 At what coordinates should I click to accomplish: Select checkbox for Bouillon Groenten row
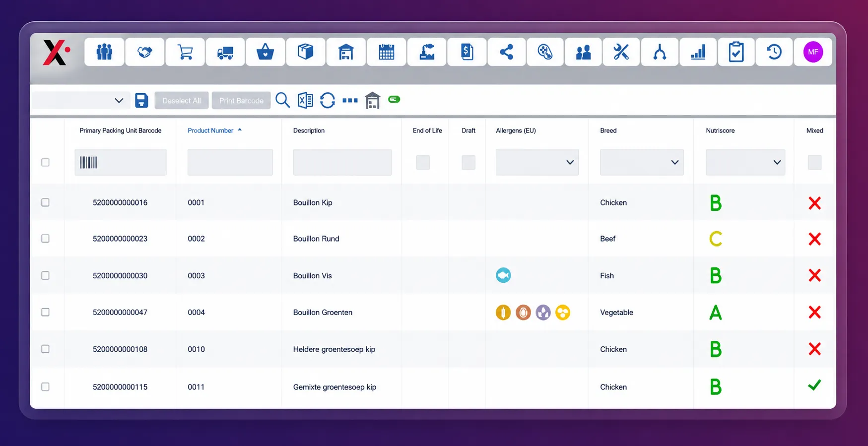click(x=45, y=312)
